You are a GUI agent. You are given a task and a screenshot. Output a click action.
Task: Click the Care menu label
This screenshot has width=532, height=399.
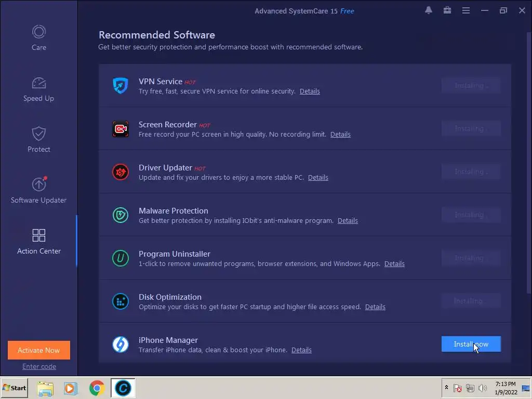point(38,47)
